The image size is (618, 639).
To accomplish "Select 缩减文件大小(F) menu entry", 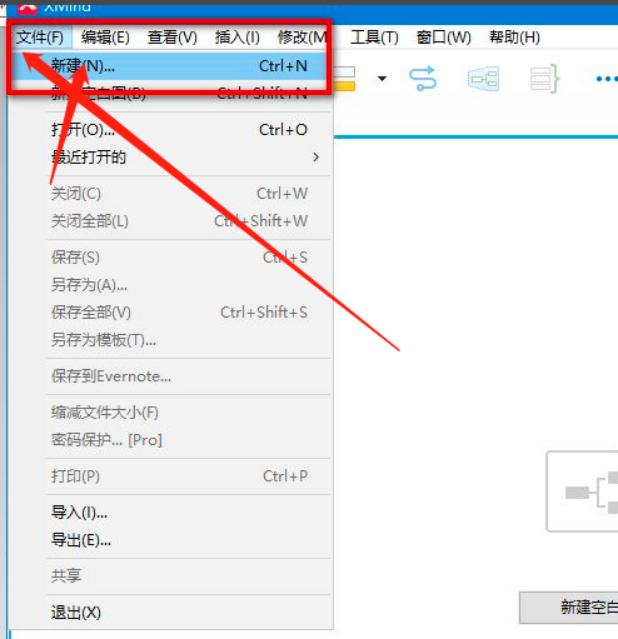I will coord(170,413).
